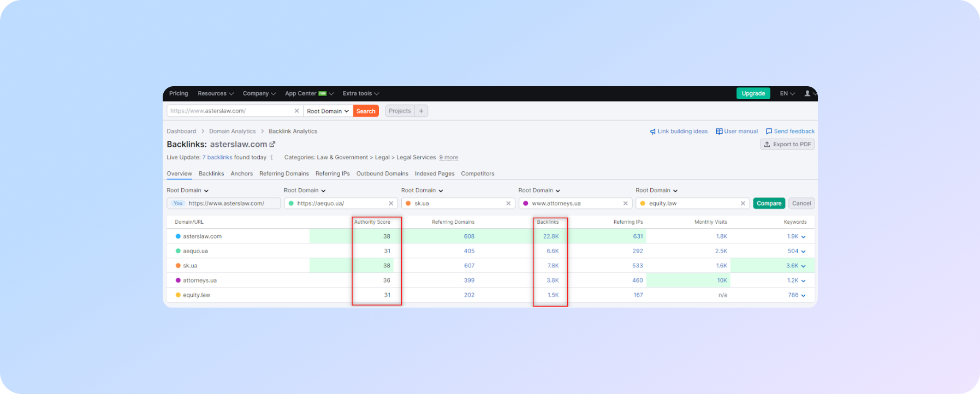Image resolution: width=980 pixels, height=394 pixels.
Task: Clear the main search URL field
Action: [296, 111]
